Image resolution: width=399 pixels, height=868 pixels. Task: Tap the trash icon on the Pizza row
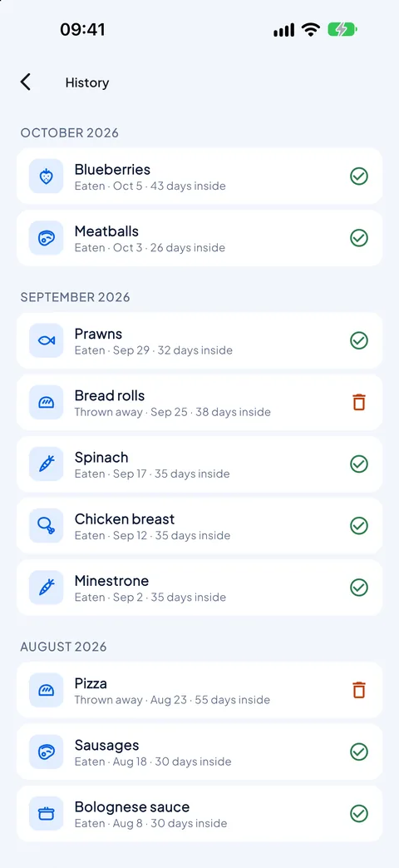359,690
